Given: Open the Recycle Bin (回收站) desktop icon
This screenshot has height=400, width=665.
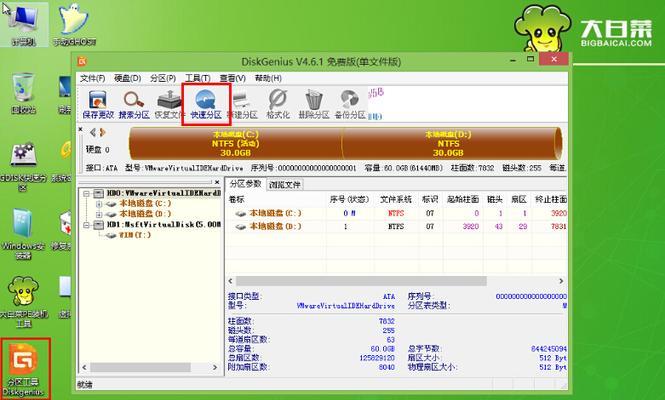Looking at the screenshot, I should click(24, 93).
